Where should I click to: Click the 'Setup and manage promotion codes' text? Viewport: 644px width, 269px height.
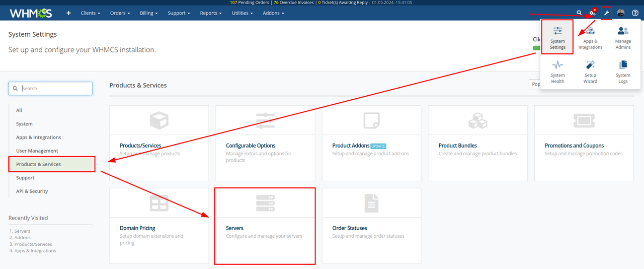[584, 154]
